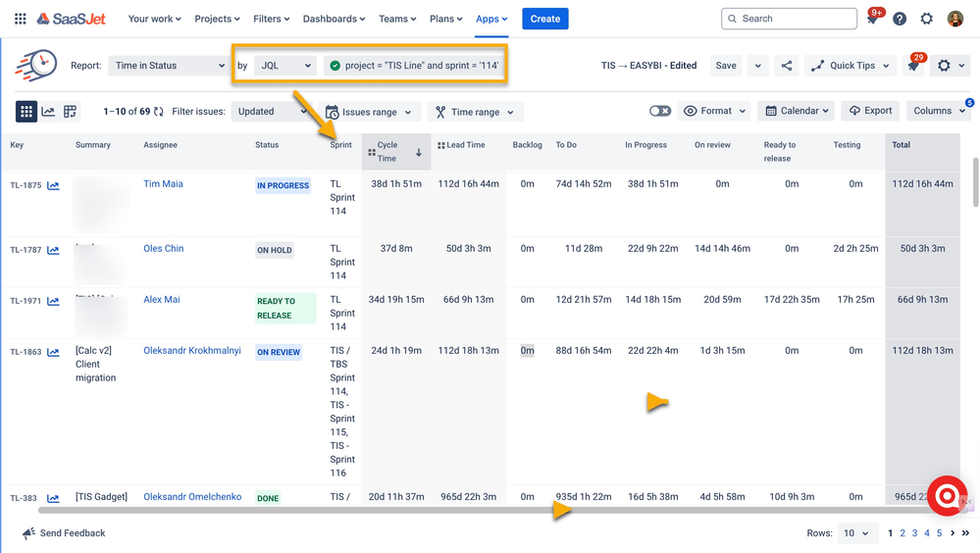The height and width of the screenshot is (553, 980).
Task: Open chart icon for TL-1971
Action: (x=53, y=301)
